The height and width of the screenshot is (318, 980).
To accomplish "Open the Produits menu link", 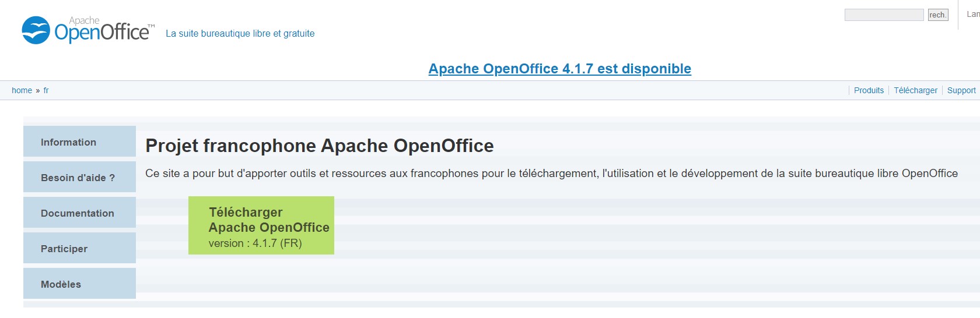I will point(869,90).
